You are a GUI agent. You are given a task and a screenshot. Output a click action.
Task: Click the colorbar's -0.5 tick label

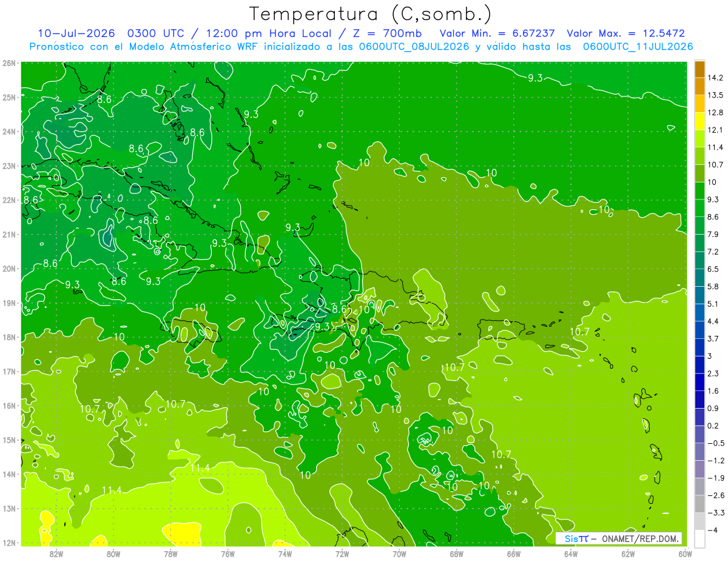(x=717, y=443)
